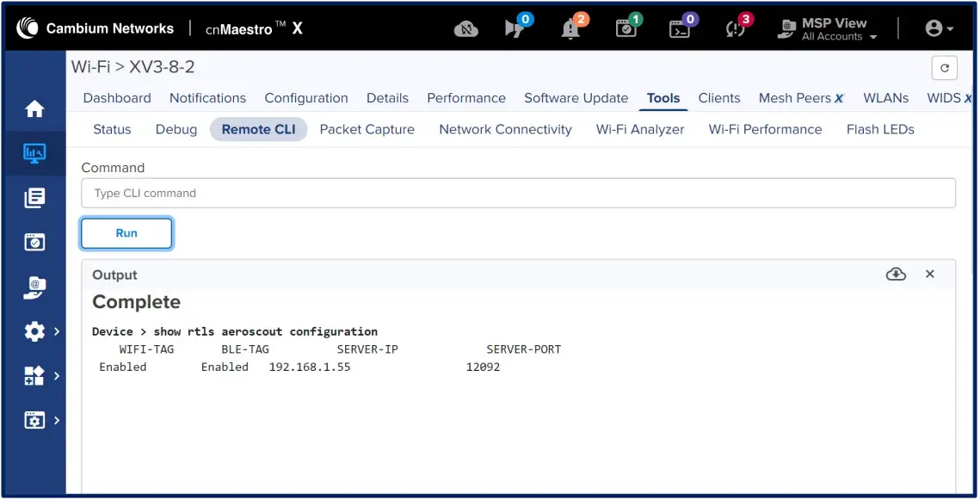980x500 pixels.
Task: Focus the Type CLI command field
Action: tap(518, 193)
